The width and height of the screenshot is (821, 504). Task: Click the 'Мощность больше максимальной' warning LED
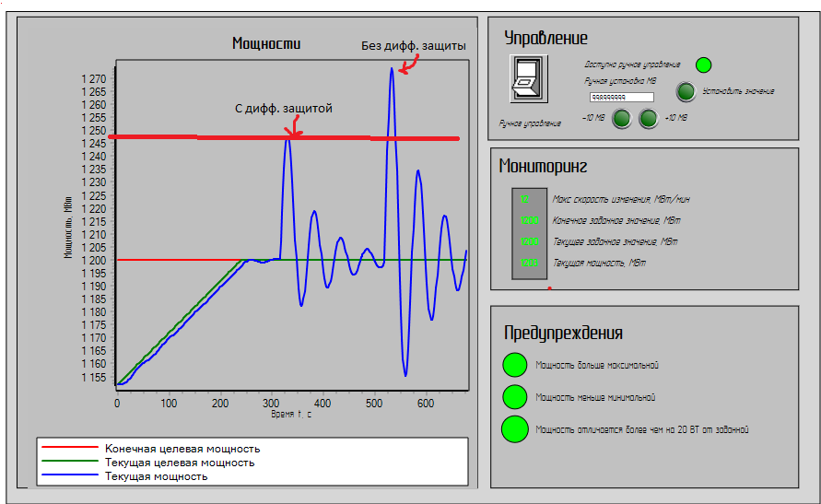pyautogui.click(x=514, y=365)
